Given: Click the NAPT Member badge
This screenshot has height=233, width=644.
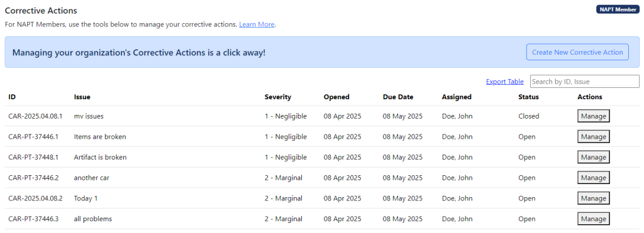Looking at the screenshot, I should (x=618, y=9).
